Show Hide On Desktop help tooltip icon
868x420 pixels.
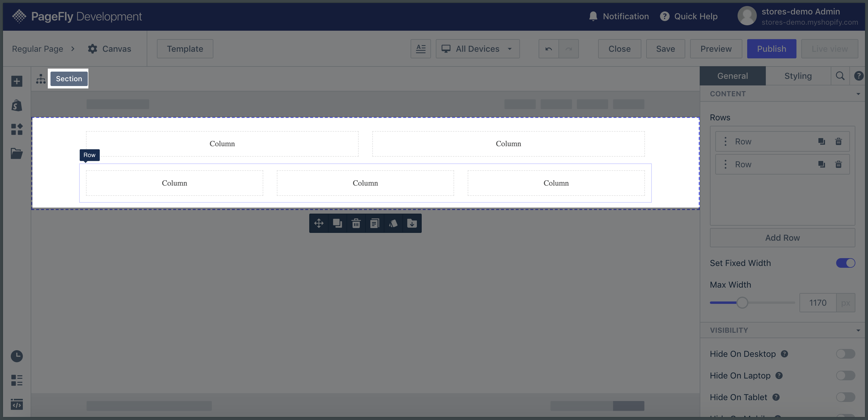(784, 354)
